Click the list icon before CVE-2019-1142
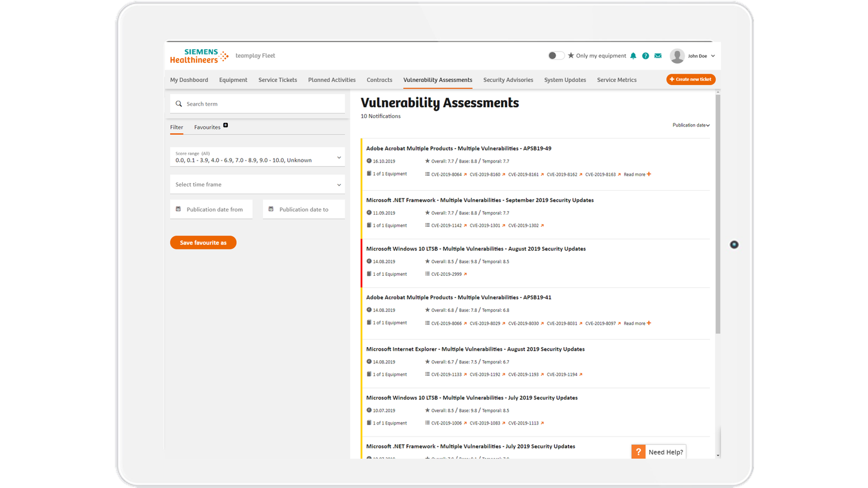 [x=427, y=225]
